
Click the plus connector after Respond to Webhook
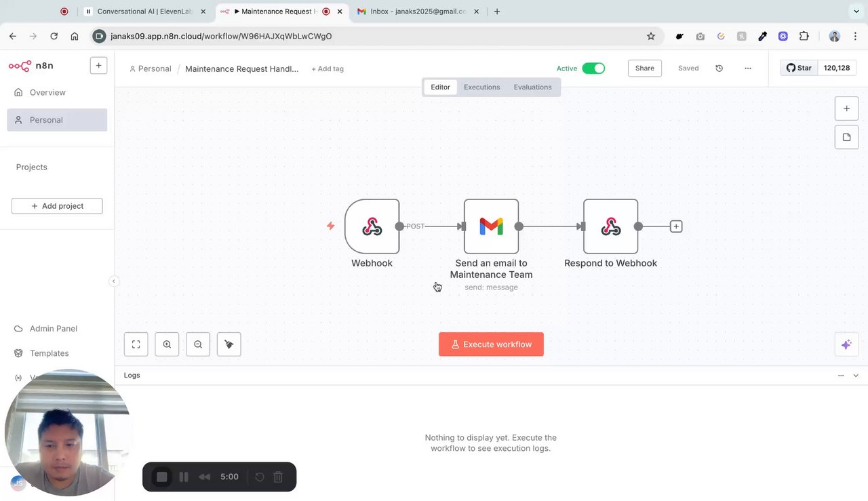[x=676, y=226]
